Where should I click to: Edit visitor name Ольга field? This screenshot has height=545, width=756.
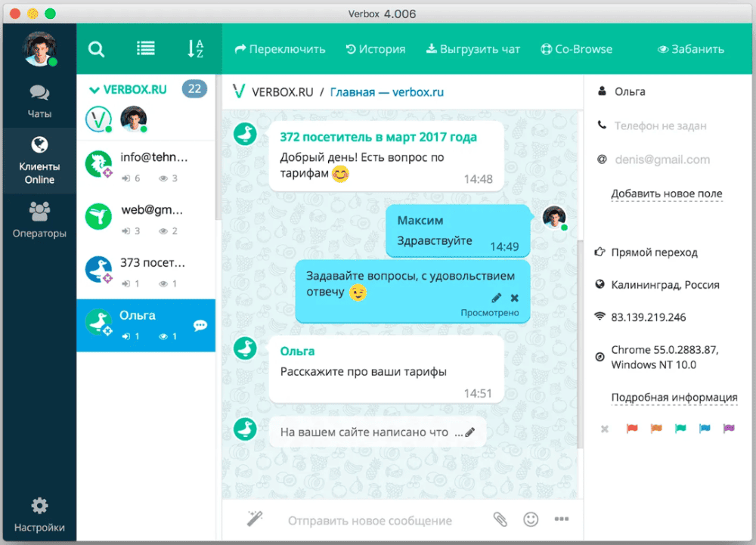click(630, 91)
